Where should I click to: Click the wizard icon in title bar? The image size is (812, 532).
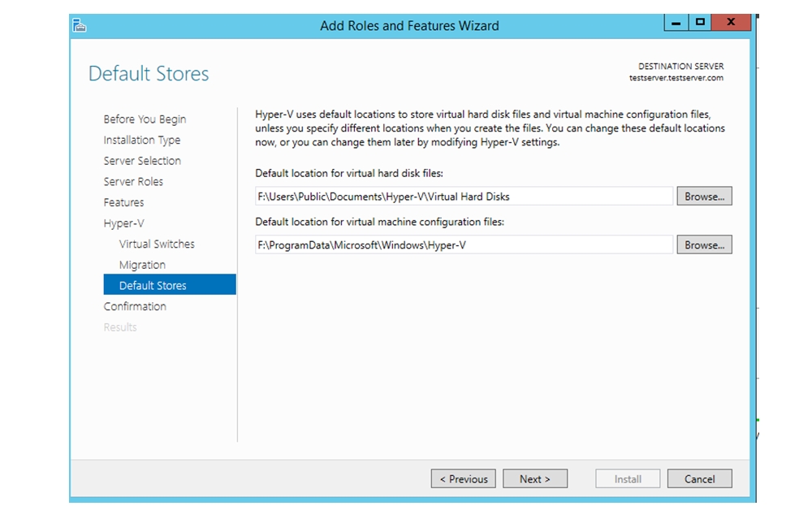tap(79, 26)
